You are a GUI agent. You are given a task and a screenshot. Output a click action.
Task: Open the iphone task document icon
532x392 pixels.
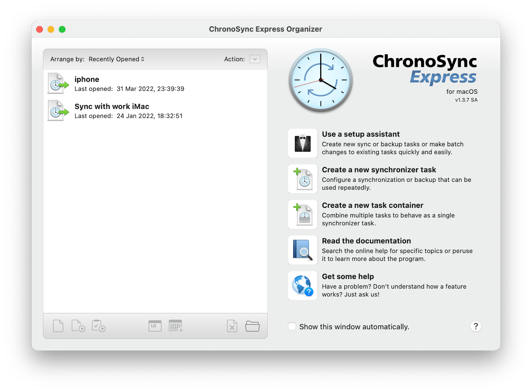tap(58, 83)
